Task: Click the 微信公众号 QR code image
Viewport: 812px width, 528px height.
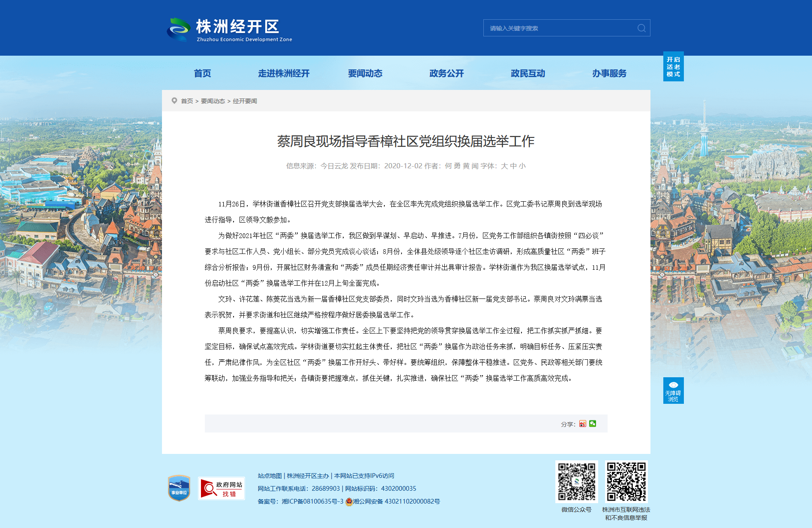Action: (x=576, y=481)
